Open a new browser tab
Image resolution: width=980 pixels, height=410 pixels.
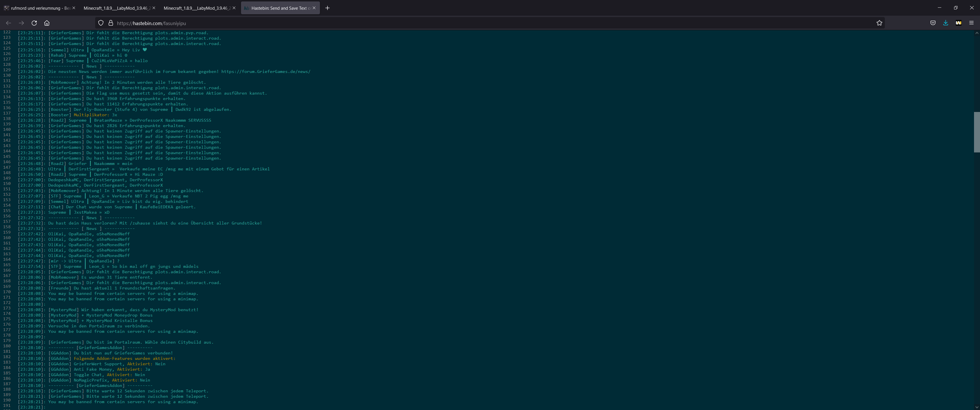click(x=327, y=8)
